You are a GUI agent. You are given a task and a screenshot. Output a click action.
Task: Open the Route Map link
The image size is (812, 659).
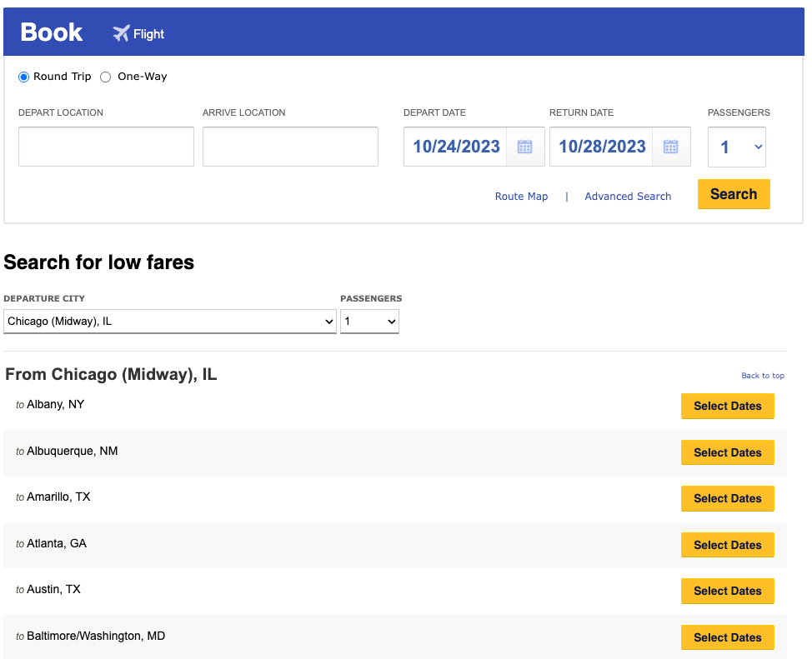click(x=521, y=197)
